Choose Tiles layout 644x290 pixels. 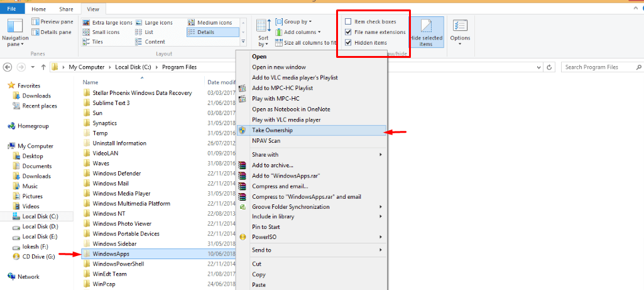93,42
